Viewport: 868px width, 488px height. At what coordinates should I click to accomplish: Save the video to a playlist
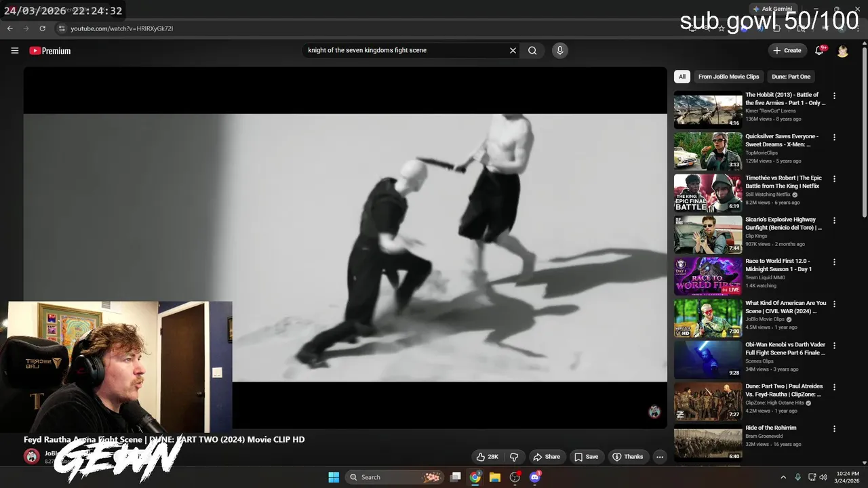point(587,457)
